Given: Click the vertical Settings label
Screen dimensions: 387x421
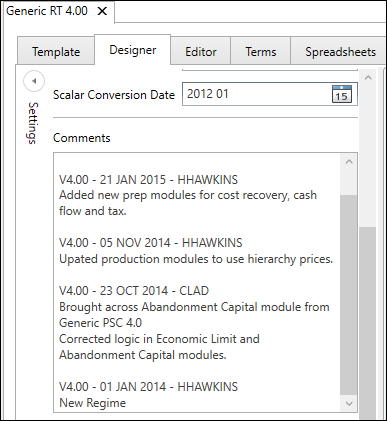Looking at the screenshot, I should 33,123.
